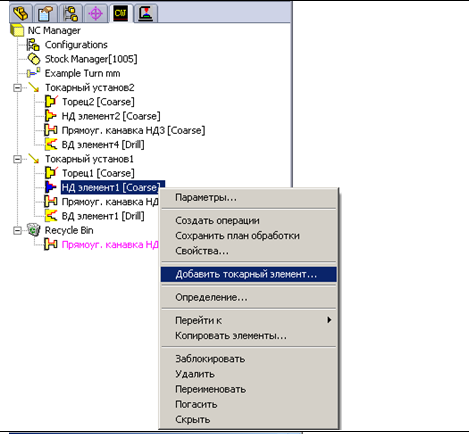Select the Configurations tree item
469x434 pixels.
coord(76,45)
